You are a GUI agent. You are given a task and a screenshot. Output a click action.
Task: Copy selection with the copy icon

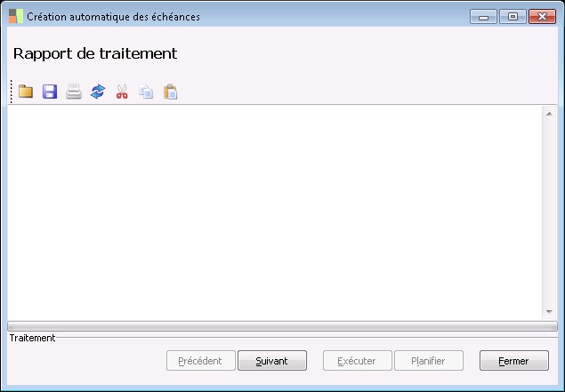click(146, 92)
